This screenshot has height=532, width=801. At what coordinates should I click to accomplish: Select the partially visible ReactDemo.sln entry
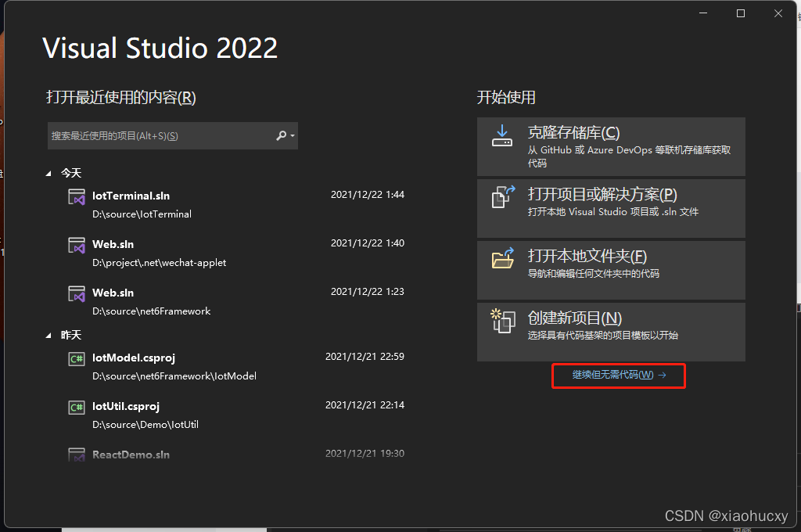pos(236,455)
